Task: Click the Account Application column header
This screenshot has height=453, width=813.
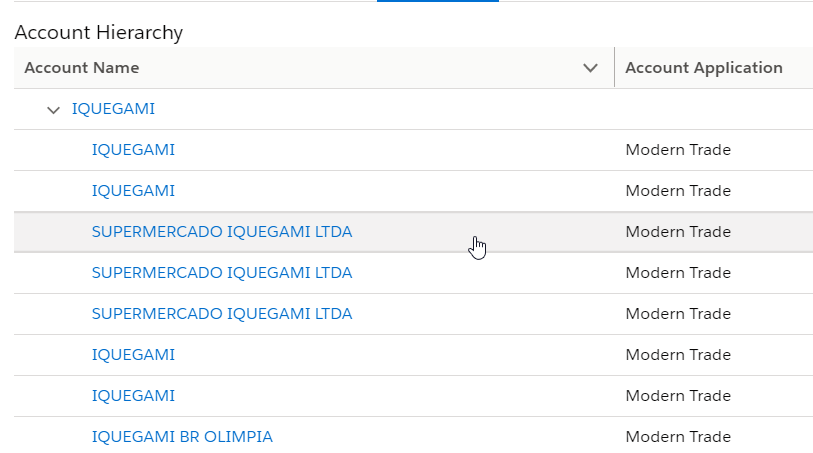Action: point(703,68)
